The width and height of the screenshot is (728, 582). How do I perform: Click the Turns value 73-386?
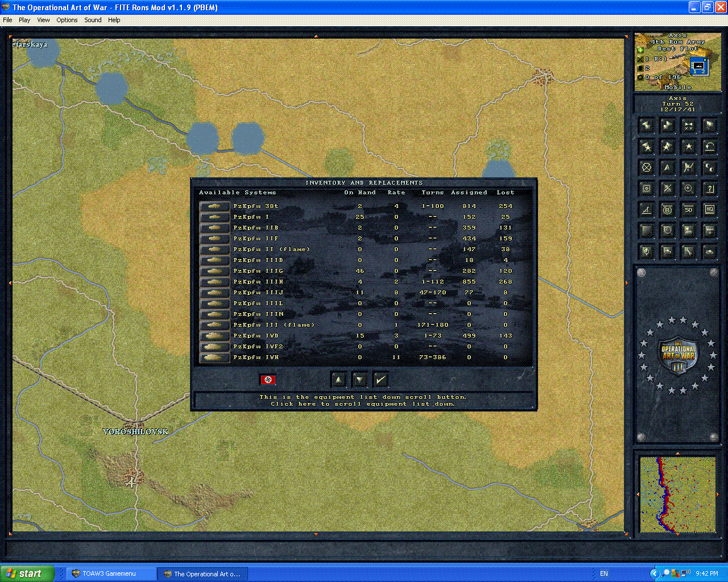click(433, 357)
